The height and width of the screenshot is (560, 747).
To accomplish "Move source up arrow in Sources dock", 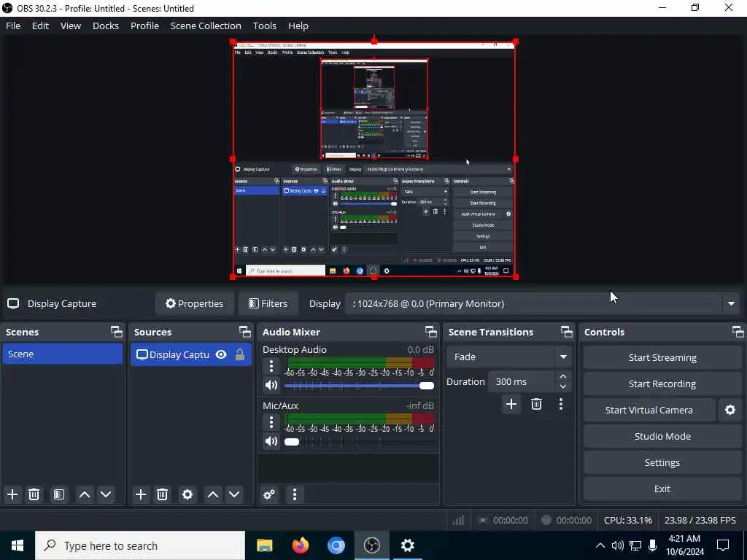I will 213,494.
